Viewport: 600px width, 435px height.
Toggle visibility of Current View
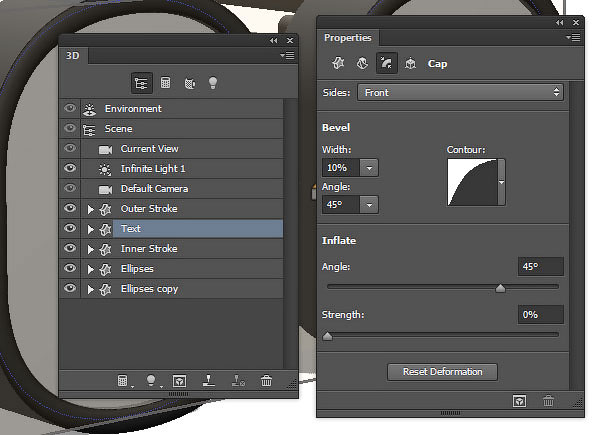[70, 148]
